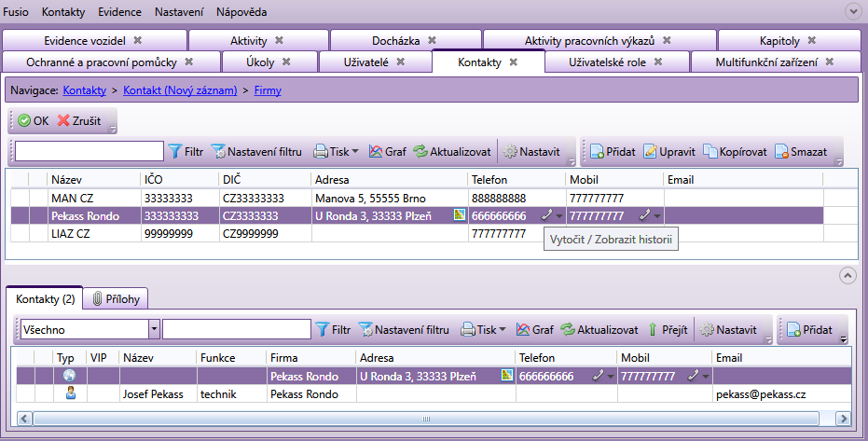Expand arrow next to Telefon dial icon, lower table

coord(611,377)
